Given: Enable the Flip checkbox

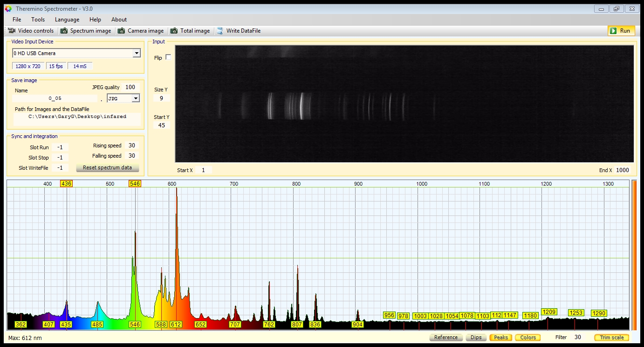Looking at the screenshot, I should pos(168,57).
